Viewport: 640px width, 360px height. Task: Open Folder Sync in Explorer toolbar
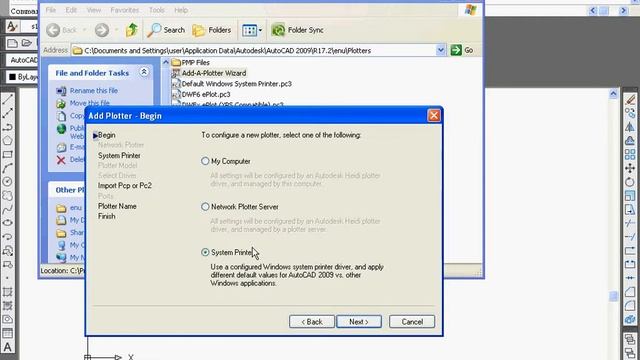298,30
